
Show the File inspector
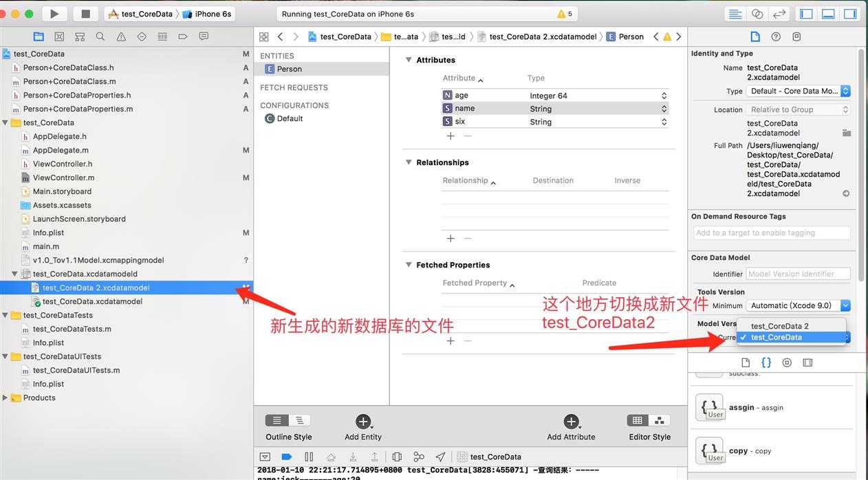click(755, 36)
